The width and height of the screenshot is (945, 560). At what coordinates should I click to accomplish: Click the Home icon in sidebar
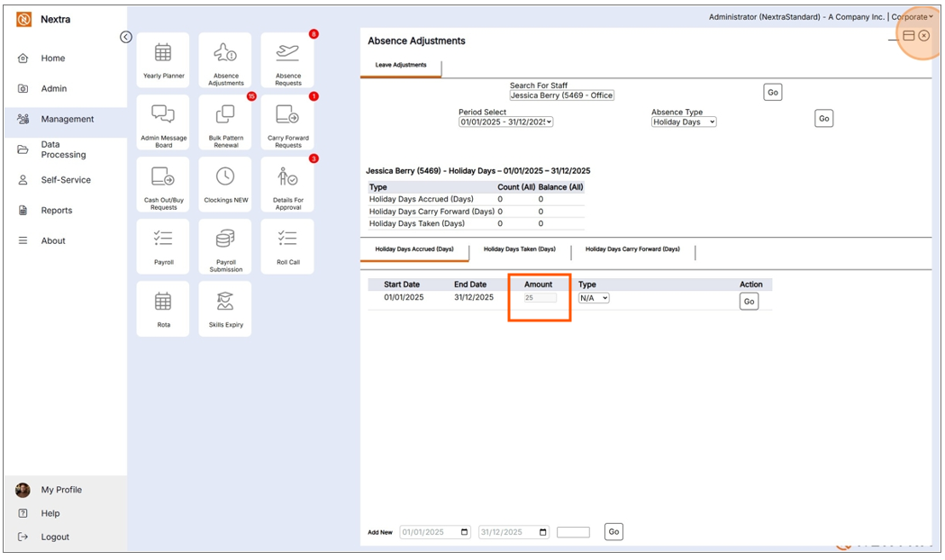[23, 59]
